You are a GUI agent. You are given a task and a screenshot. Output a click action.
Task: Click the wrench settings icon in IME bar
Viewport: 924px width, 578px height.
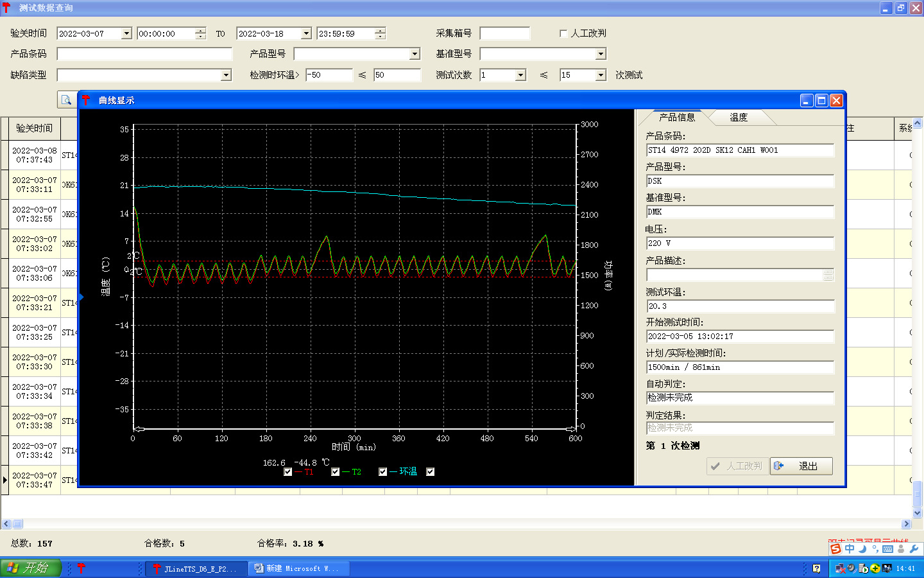coord(914,549)
